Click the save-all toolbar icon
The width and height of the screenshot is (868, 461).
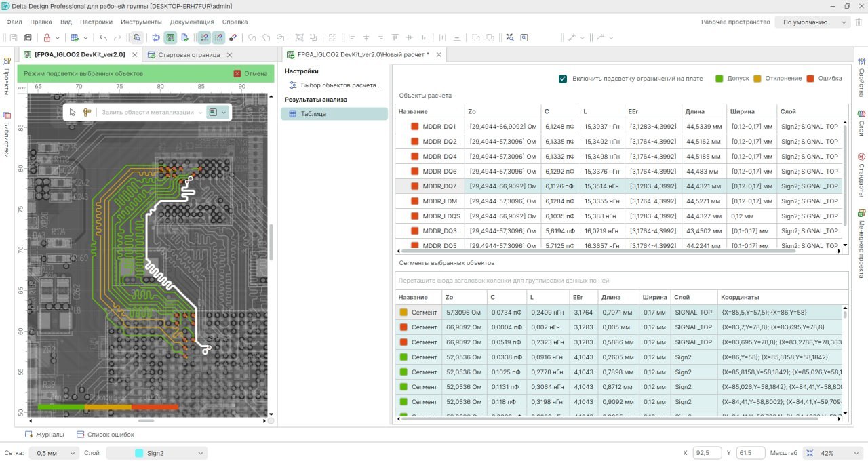28,38
